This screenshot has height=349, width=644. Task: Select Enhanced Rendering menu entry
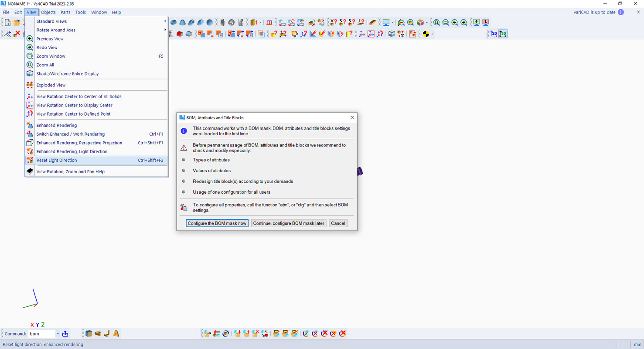[96, 125]
